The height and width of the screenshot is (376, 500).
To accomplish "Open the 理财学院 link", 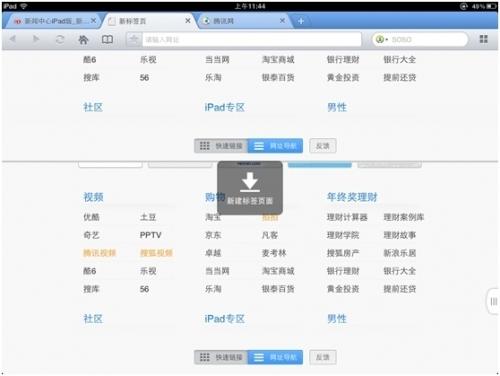I will 343,235.
